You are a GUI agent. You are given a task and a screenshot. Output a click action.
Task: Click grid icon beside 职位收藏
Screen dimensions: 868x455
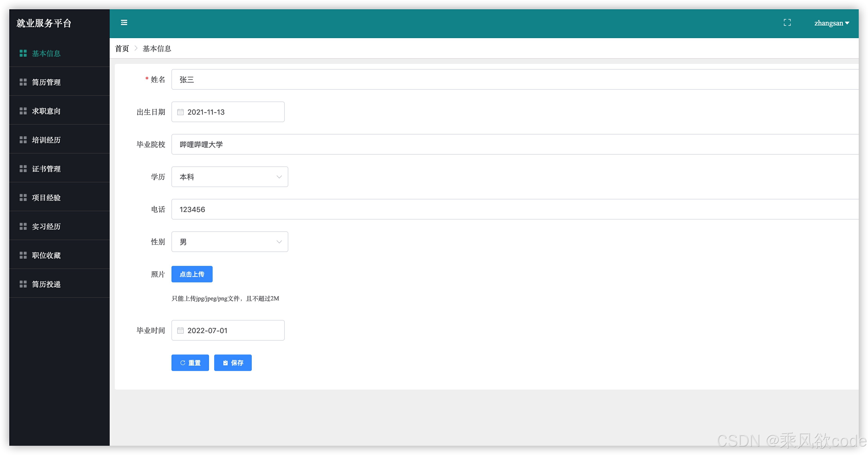pos(23,255)
